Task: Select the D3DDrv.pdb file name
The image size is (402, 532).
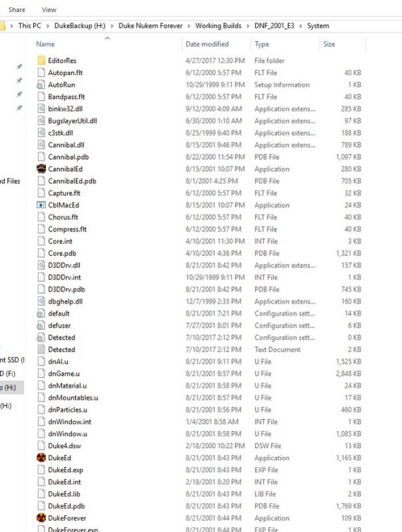Action: click(x=66, y=289)
